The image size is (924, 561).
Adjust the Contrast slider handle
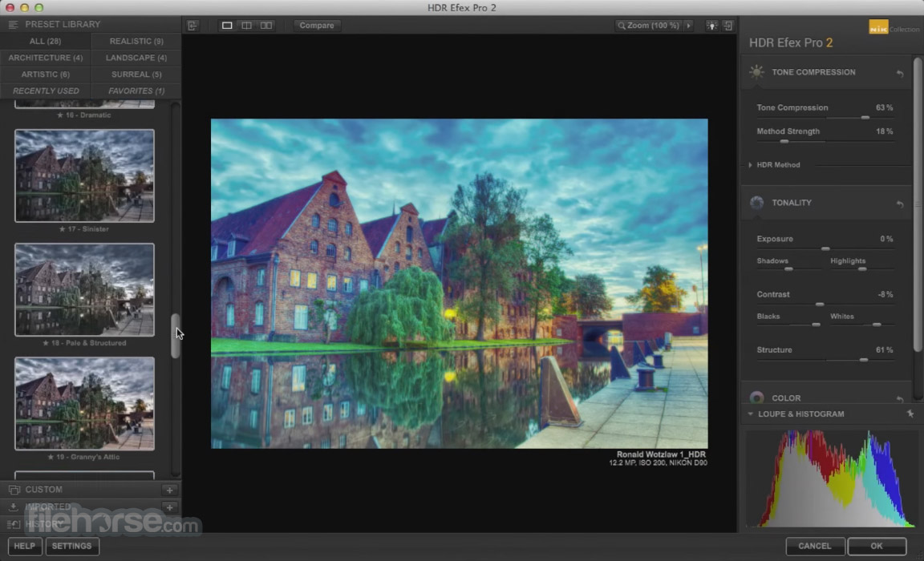820,305
